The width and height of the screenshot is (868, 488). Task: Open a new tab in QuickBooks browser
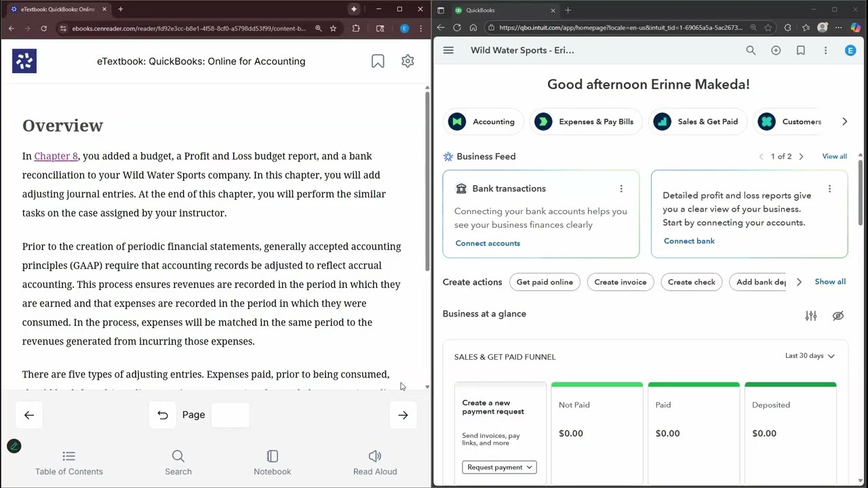[x=568, y=10]
